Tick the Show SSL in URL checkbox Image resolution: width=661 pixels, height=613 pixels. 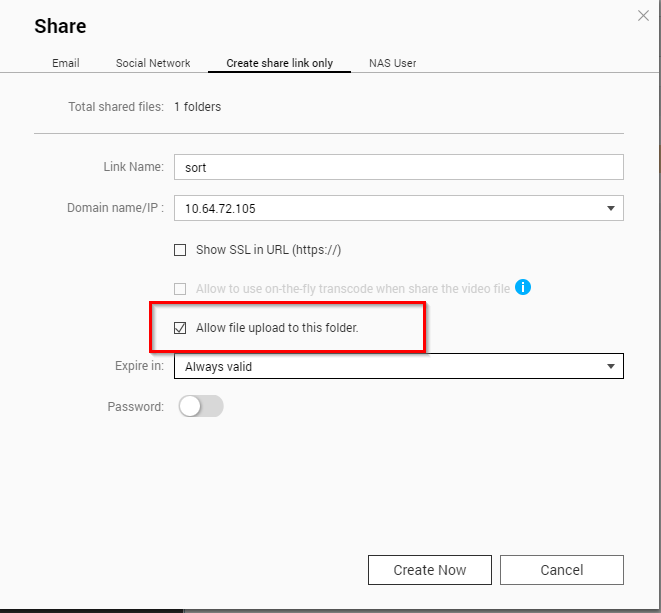point(180,250)
